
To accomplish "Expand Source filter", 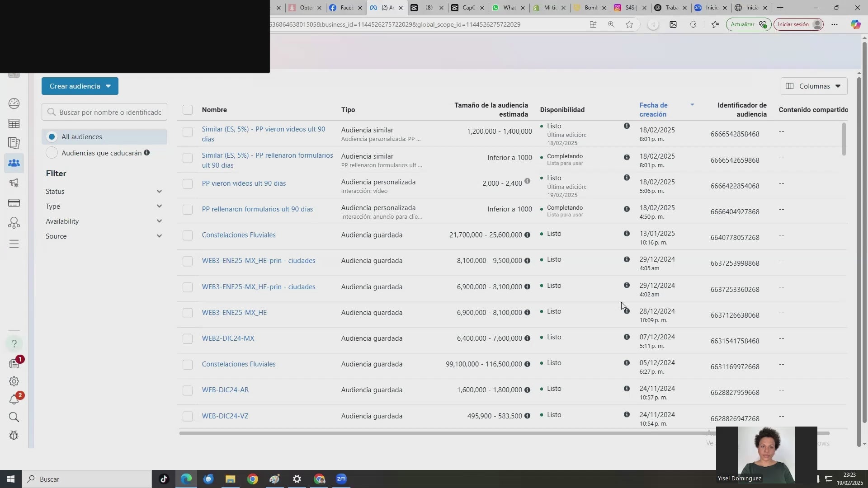I will 104,236.
